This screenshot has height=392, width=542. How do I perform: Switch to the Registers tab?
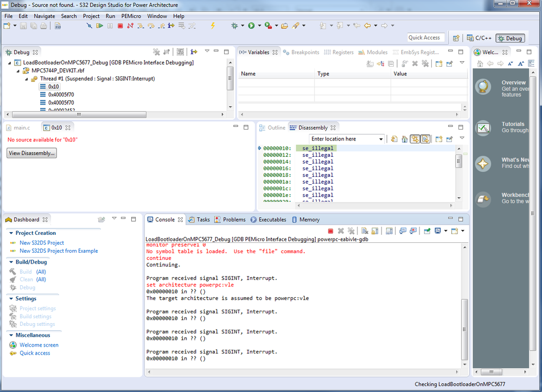(x=339, y=52)
